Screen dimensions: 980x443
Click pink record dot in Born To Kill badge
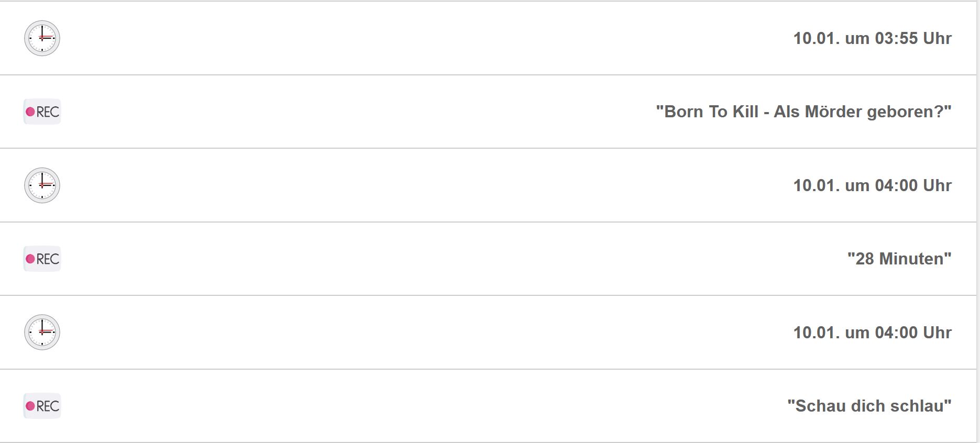coord(30,112)
